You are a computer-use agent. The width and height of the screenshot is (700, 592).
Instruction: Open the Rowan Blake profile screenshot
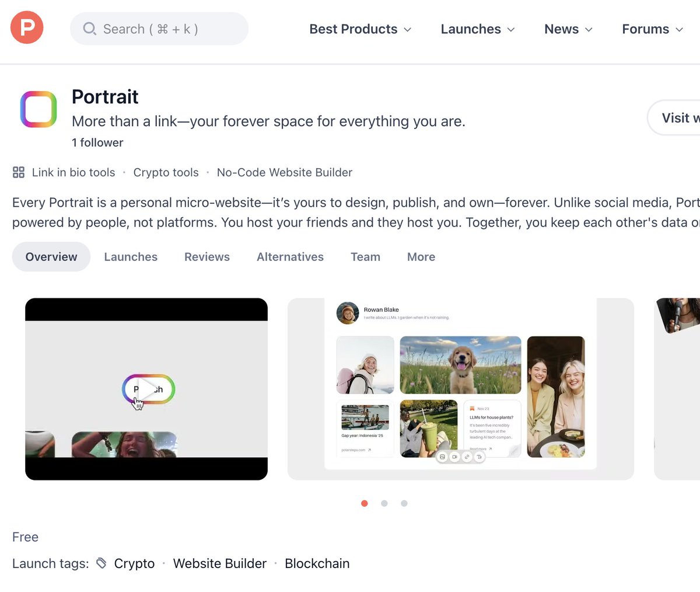pyautogui.click(x=461, y=389)
